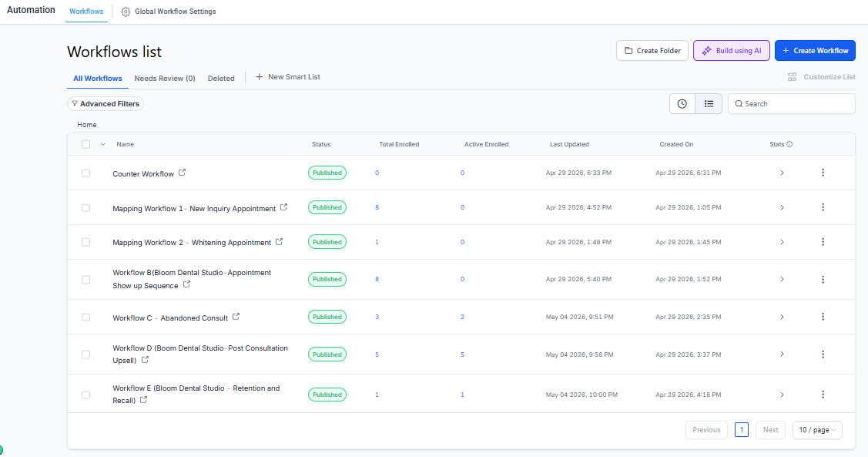Open three-dot menu for Workflow B
Screen dimensions: 868x457
[823, 279]
